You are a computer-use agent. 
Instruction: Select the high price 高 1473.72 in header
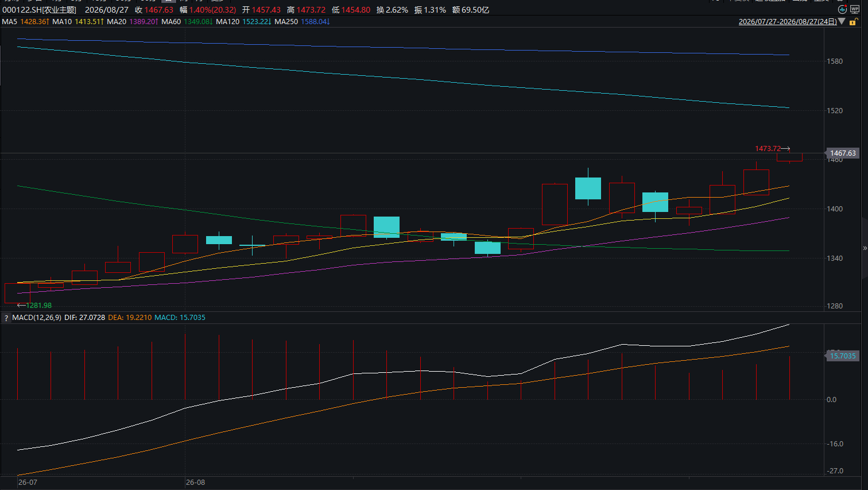tap(306, 10)
